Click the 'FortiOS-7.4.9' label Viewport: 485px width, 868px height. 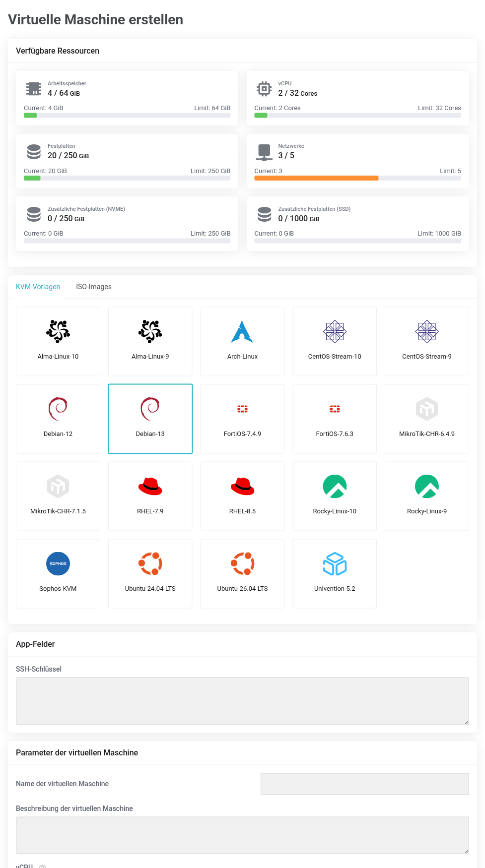[242, 434]
